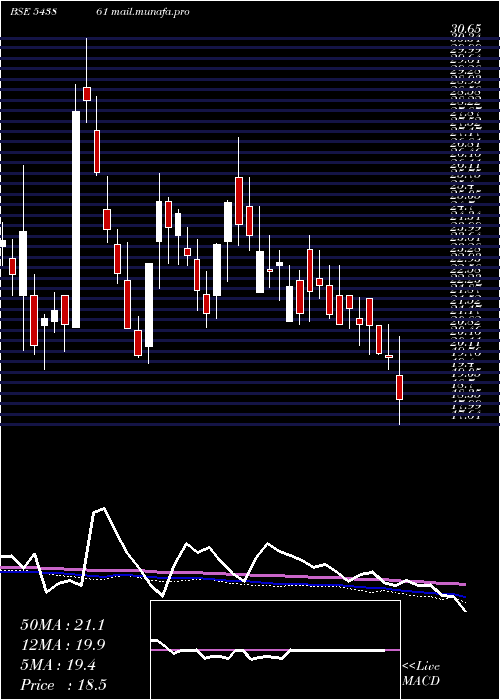Click the tallest white candlestick body
Screen dimensions: 500x700
[x=76, y=219]
